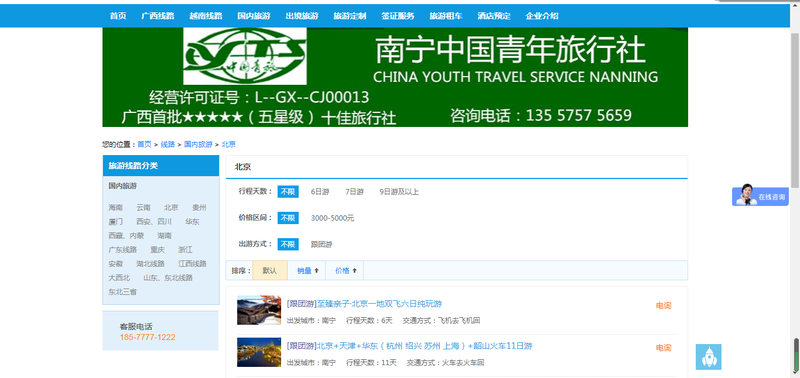Click 国内旅游 breadcrumb link
The image size is (800, 378).
coord(198,144)
